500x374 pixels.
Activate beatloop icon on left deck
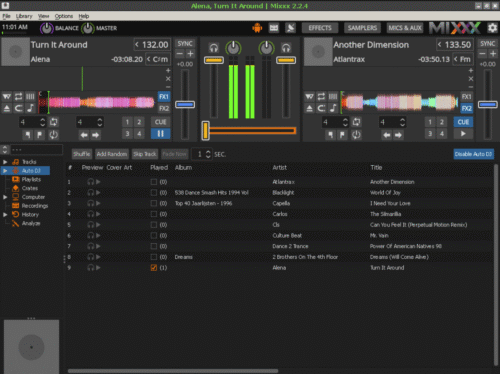(x=54, y=122)
